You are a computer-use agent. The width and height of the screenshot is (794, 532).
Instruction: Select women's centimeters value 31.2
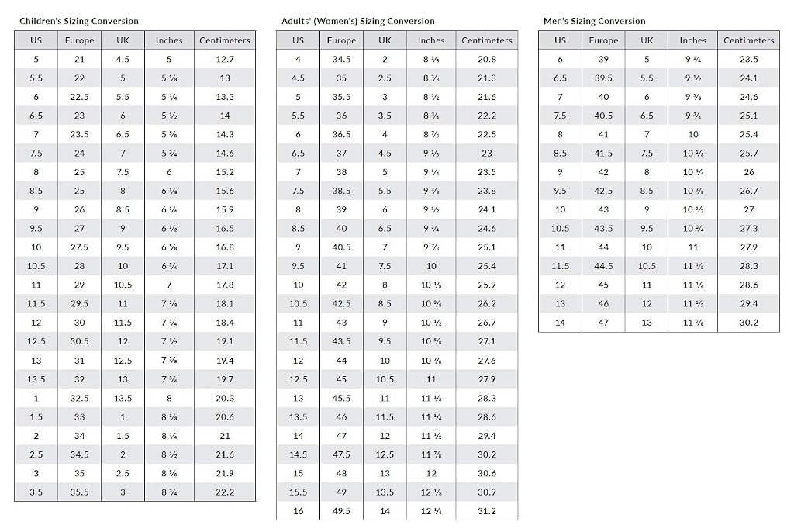tap(487, 511)
